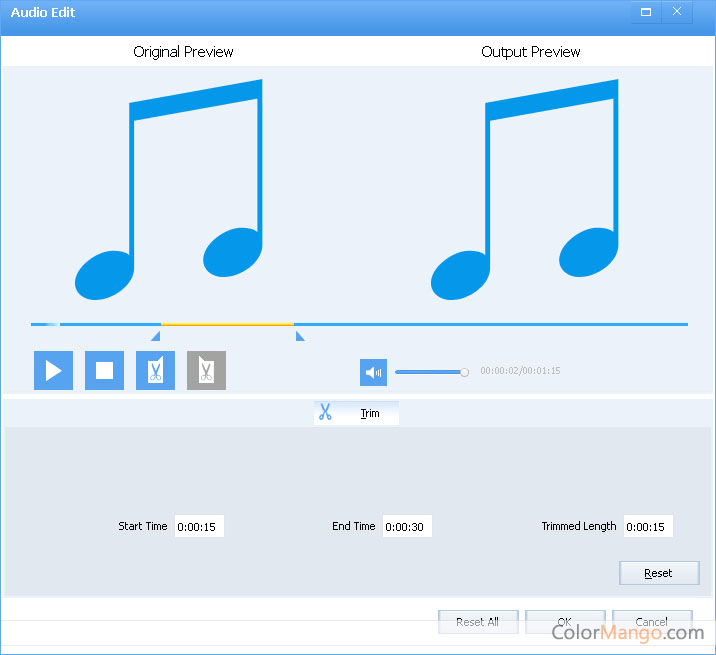The width and height of the screenshot is (716, 655).
Task: Click the scissors icon on the Trim tab
Action: click(x=325, y=412)
